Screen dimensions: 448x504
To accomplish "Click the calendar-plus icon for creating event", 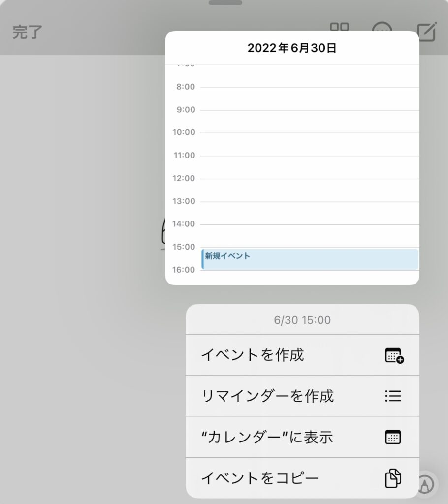I will (394, 355).
